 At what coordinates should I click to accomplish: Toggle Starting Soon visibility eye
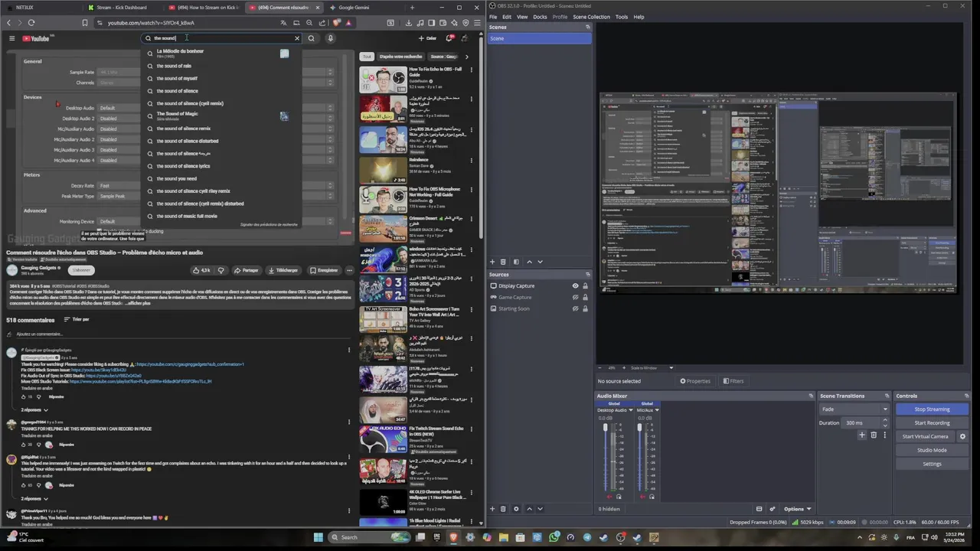coord(575,308)
